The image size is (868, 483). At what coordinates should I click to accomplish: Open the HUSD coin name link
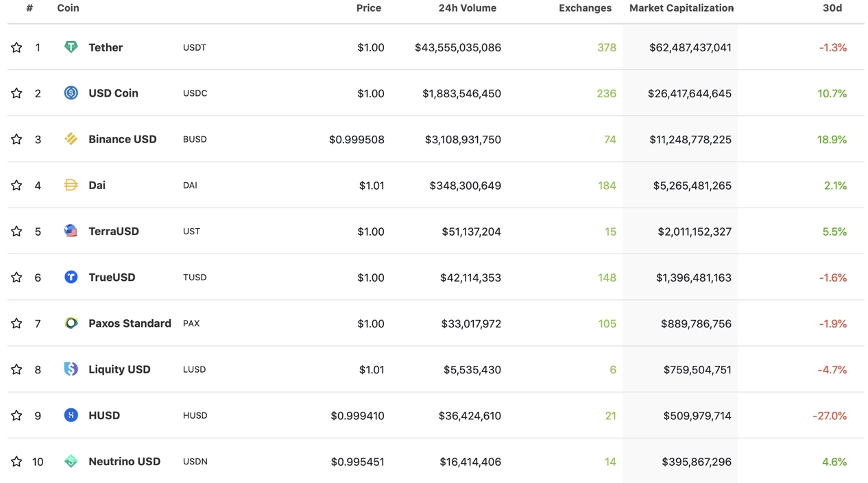click(x=104, y=415)
